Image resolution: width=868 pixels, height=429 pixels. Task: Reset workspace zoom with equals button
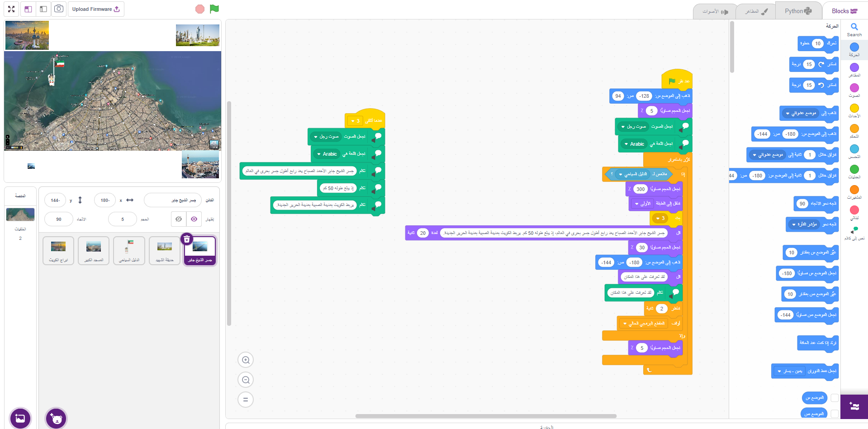246,400
